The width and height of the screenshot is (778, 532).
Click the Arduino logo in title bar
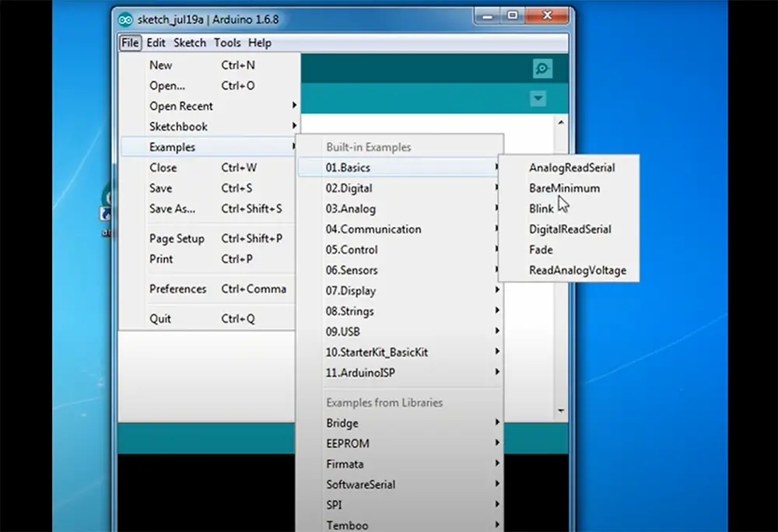tap(125, 19)
